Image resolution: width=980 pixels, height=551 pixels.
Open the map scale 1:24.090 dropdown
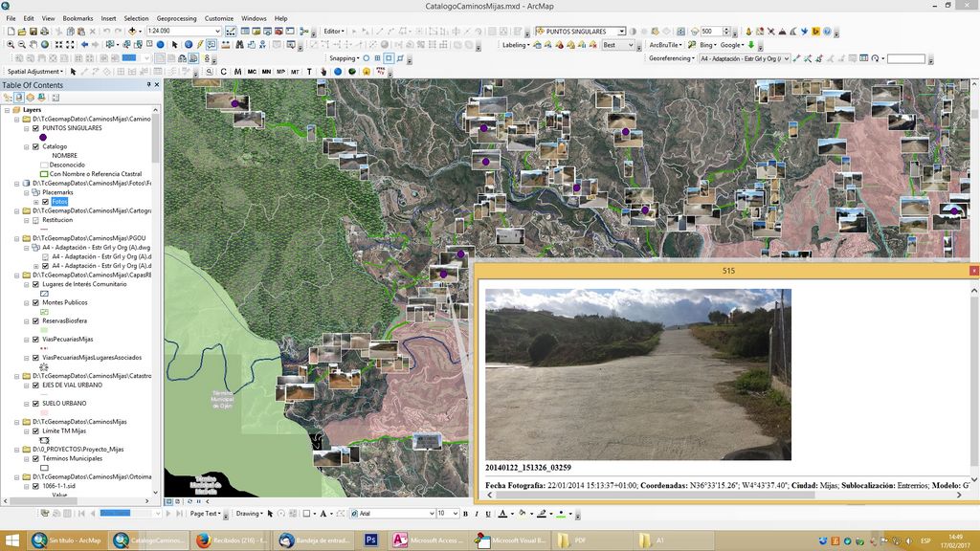(216, 32)
